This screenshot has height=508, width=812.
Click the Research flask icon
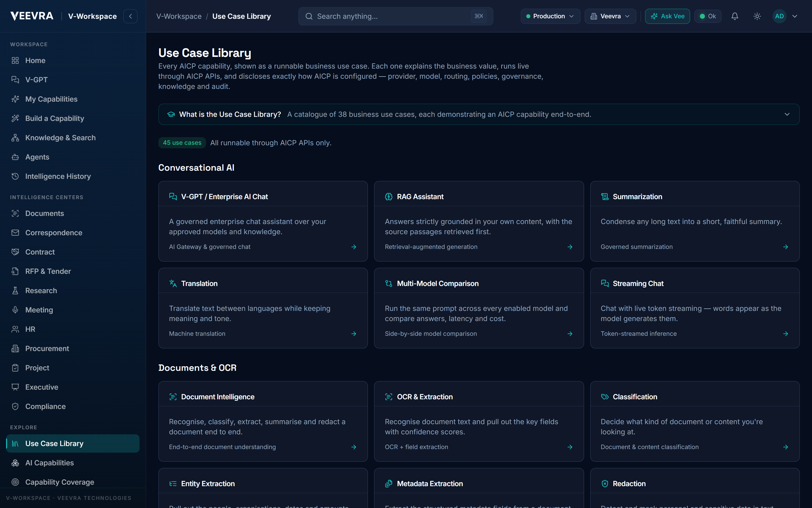(15, 291)
